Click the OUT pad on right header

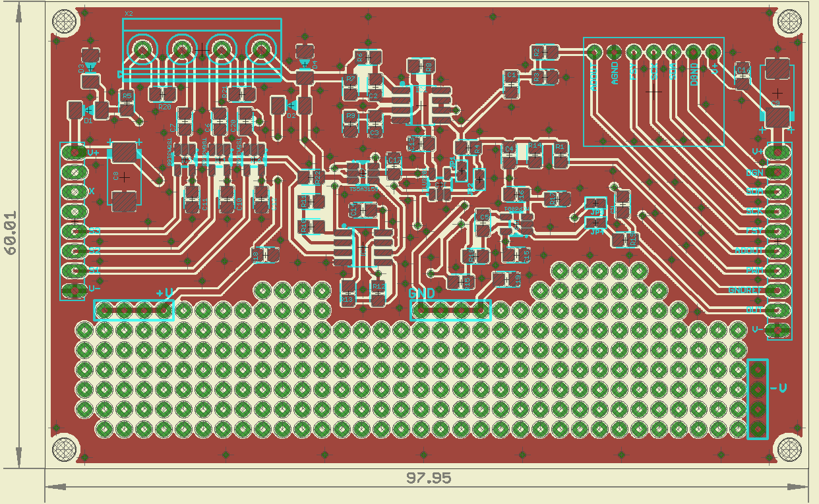[x=779, y=310]
